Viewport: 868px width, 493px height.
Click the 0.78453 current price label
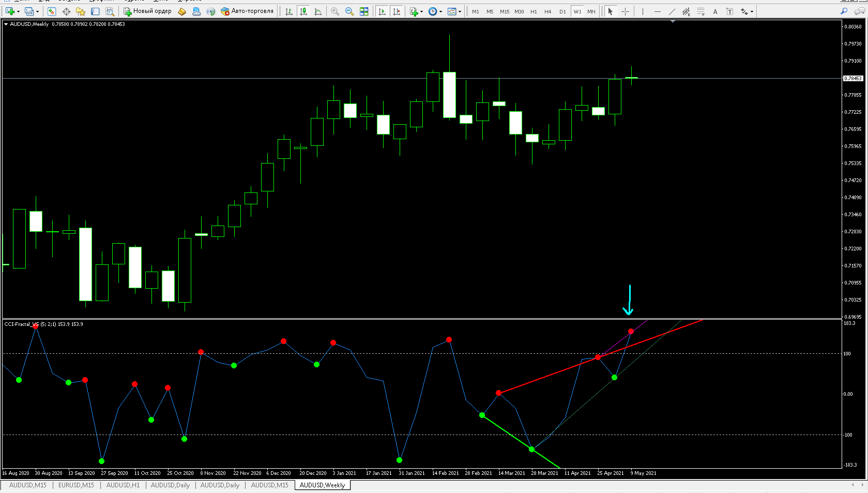coord(853,79)
